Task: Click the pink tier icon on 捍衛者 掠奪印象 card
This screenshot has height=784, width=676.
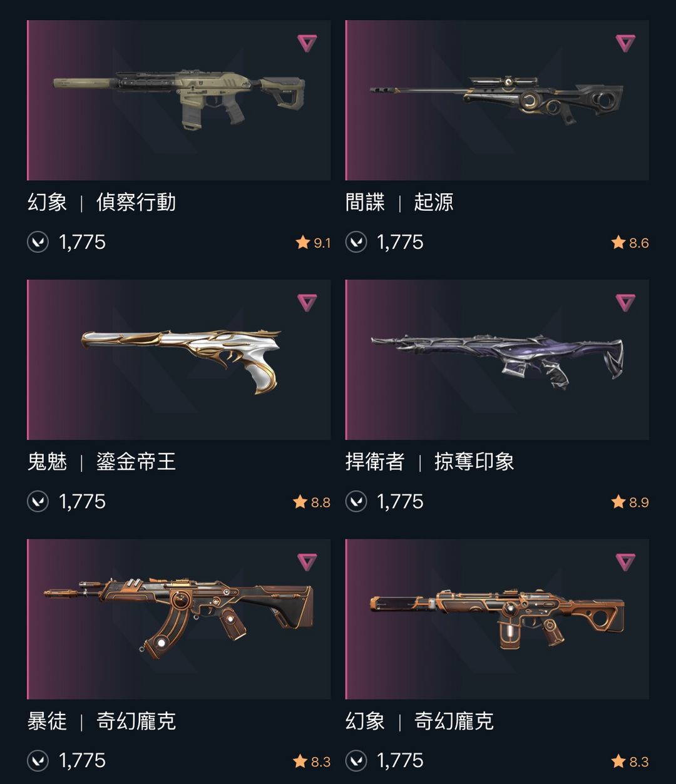Action: pos(625,303)
